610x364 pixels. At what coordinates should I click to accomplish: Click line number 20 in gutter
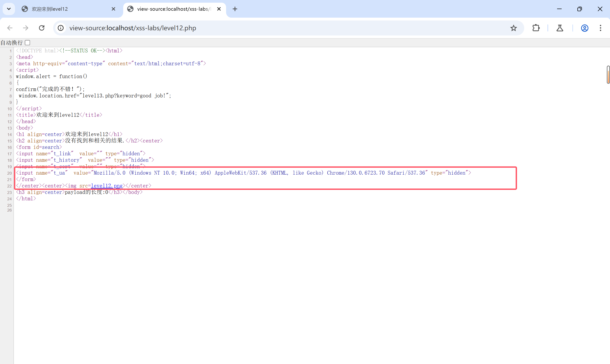pyautogui.click(x=10, y=173)
